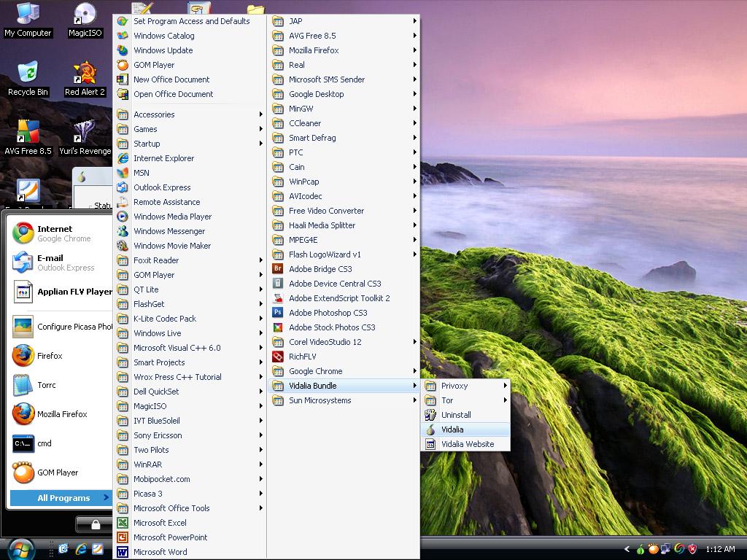Expand Sun Microsystems folder

point(344,400)
